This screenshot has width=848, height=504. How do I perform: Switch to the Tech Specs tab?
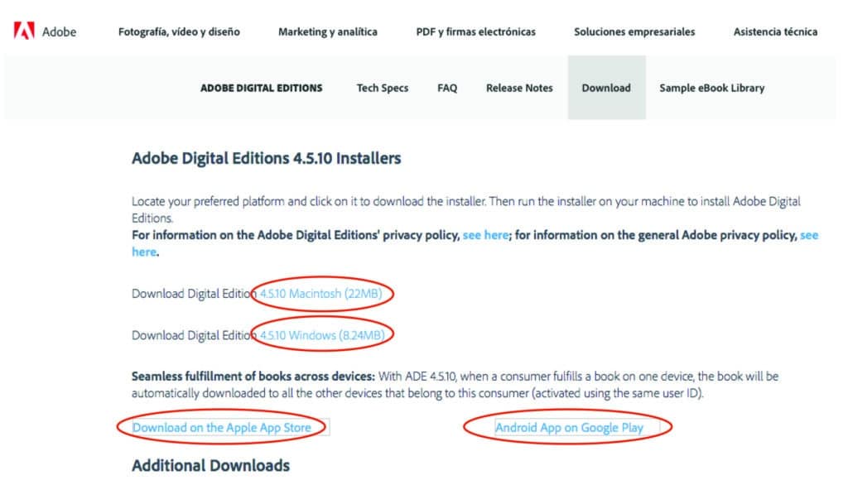coord(383,88)
